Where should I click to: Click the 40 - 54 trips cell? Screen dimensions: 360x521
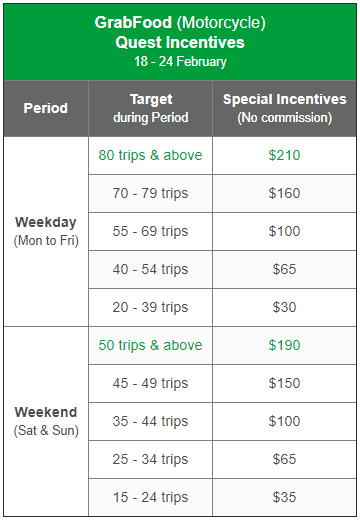tap(150, 269)
